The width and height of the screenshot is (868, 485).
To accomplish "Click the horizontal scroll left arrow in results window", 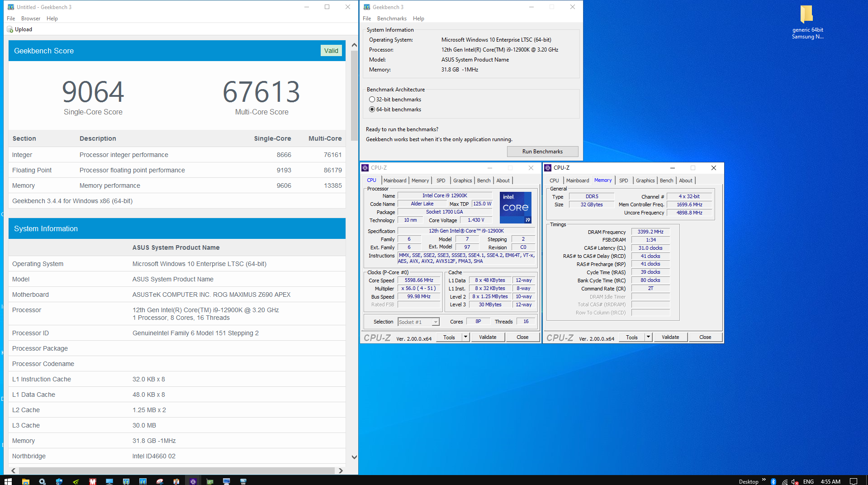I will (13, 471).
